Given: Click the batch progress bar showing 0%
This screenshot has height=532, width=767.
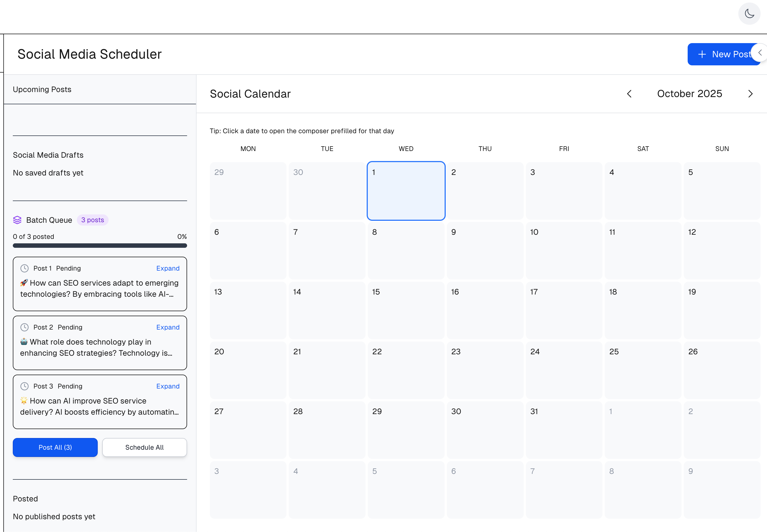Looking at the screenshot, I should 100,246.
